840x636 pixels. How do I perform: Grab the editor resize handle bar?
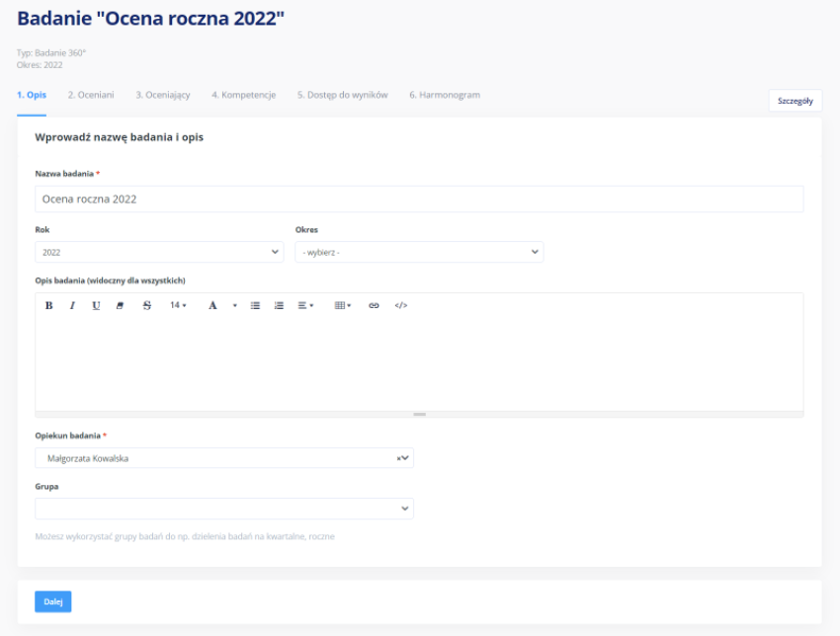(x=419, y=415)
